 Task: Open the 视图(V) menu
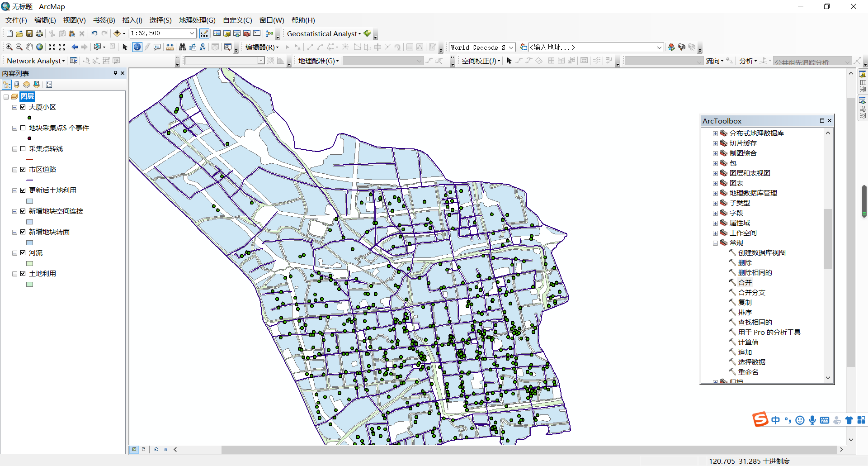[x=74, y=20]
